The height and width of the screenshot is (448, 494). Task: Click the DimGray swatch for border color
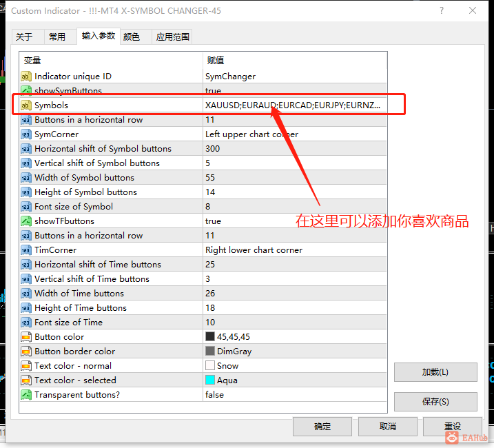coord(210,352)
